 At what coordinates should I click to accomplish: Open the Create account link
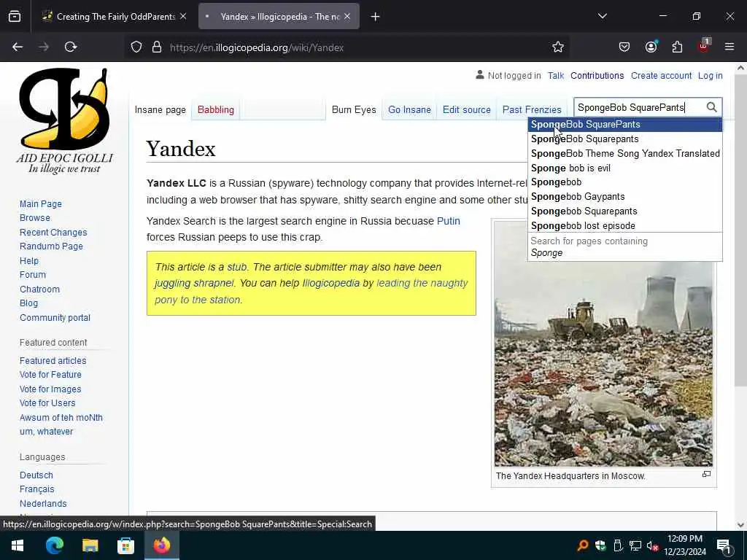661,76
